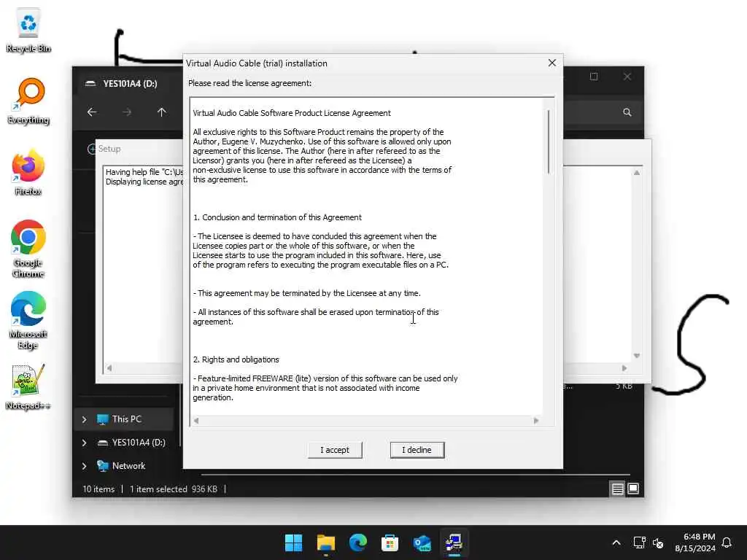Switch to details view in File Explorer
The height and width of the screenshot is (560, 747).
(x=617, y=489)
